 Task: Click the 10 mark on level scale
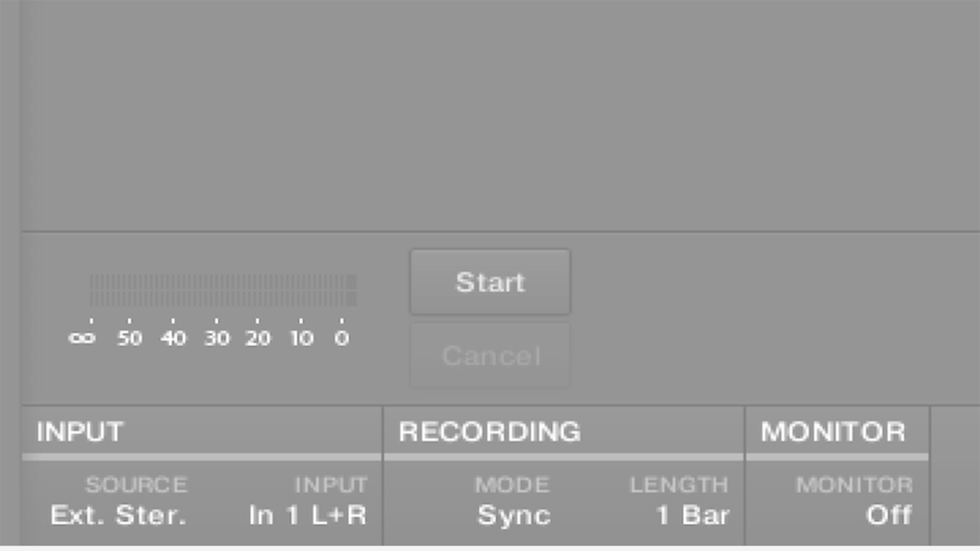click(301, 338)
